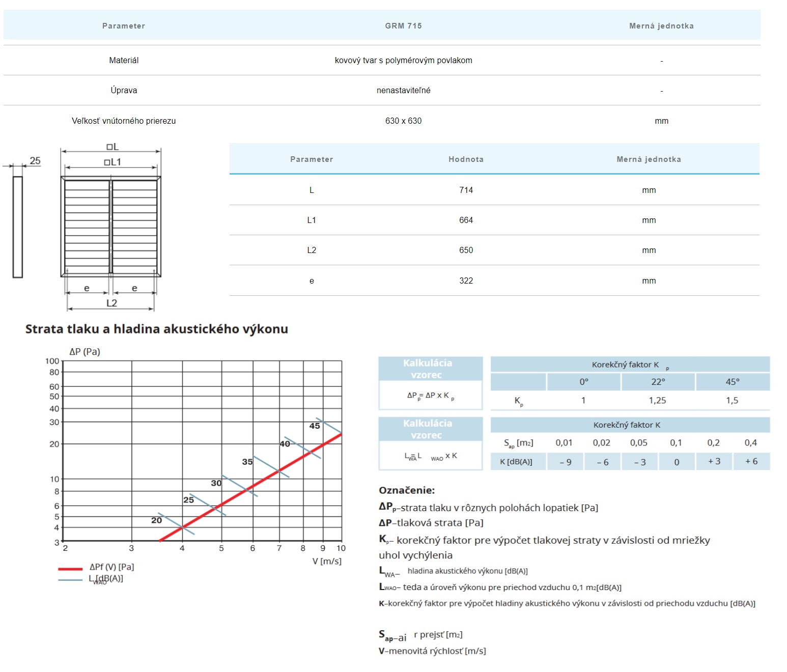Select the 630 x 630 cross-section value
The width and height of the screenshot is (787, 672).
pyautogui.click(x=403, y=121)
